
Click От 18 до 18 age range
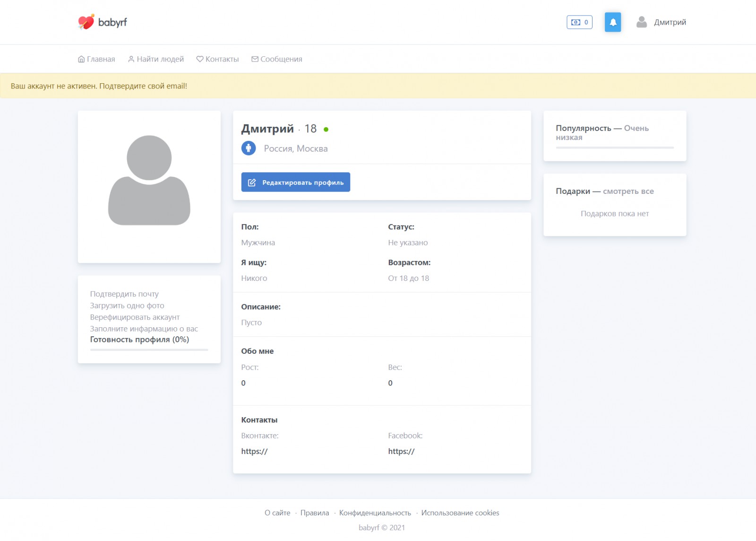pos(409,278)
